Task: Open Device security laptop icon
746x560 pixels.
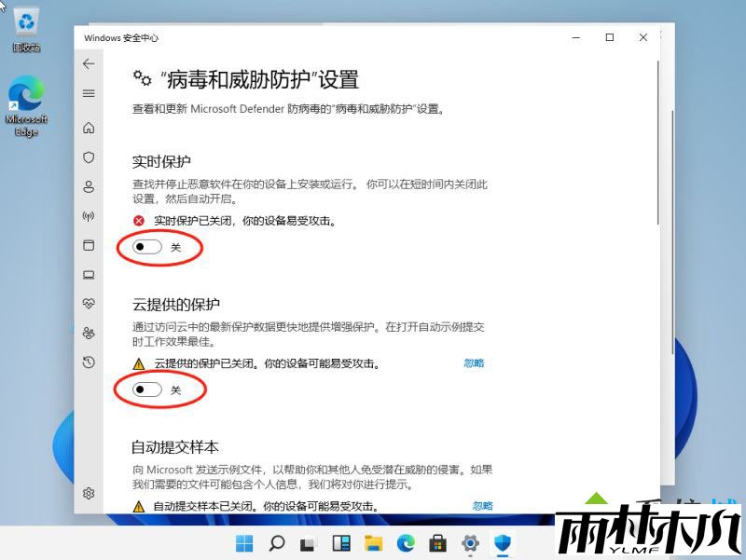Action: (89, 275)
